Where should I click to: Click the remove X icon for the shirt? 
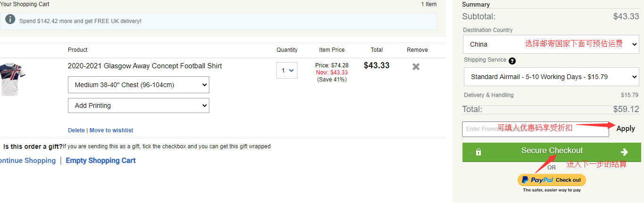(416, 67)
